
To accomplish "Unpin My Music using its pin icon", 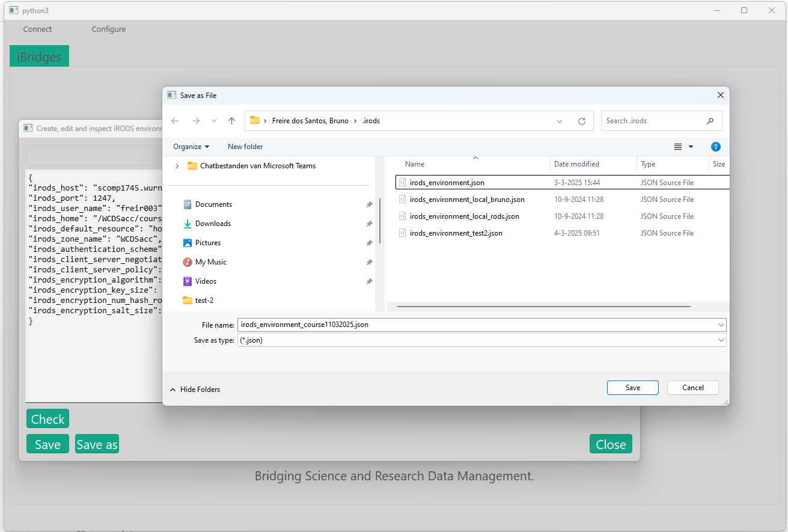I will (369, 262).
